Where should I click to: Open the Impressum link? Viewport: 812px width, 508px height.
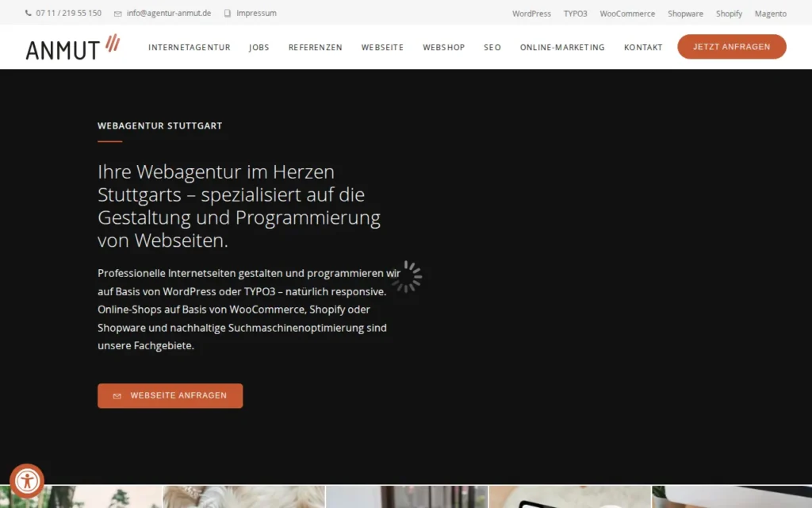tap(256, 13)
